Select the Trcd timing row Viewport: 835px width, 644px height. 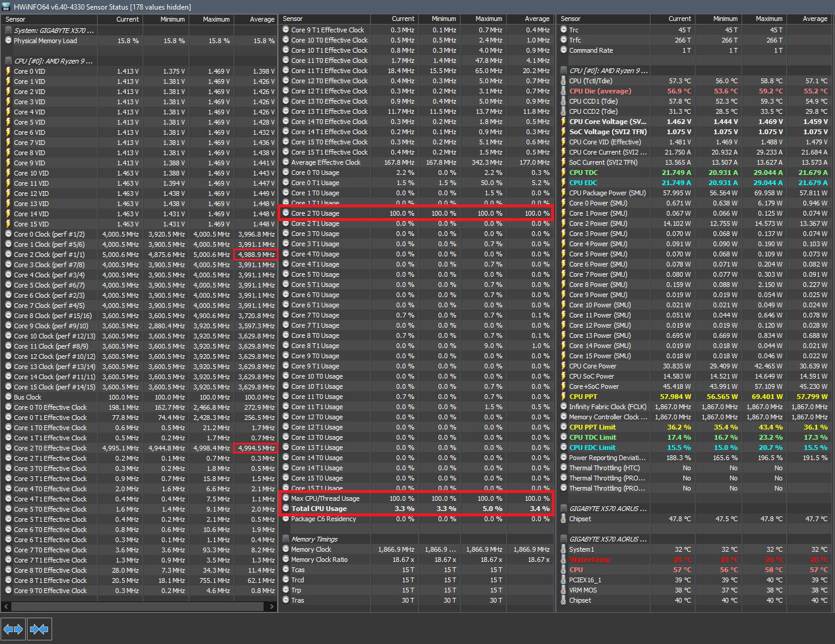click(416, 580)
